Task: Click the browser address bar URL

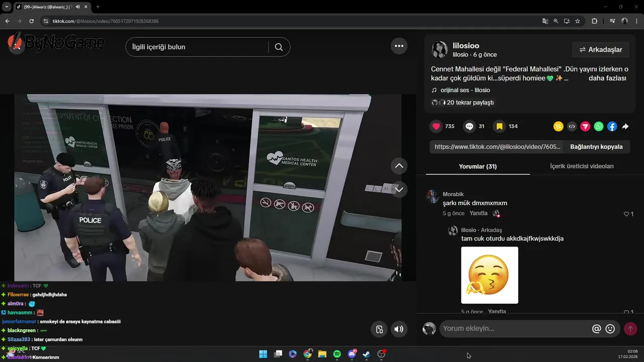Action: coord(106,21)
